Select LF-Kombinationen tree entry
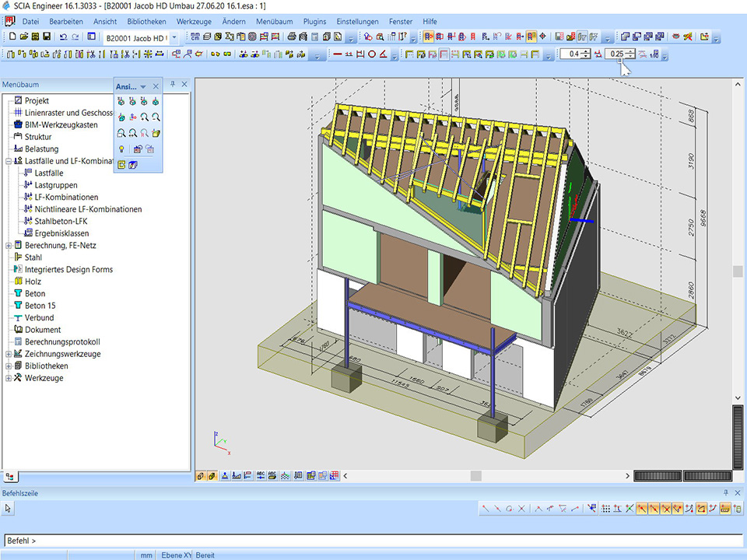Image resolution: width=747 pixels, height=560 pixels. 66,198
